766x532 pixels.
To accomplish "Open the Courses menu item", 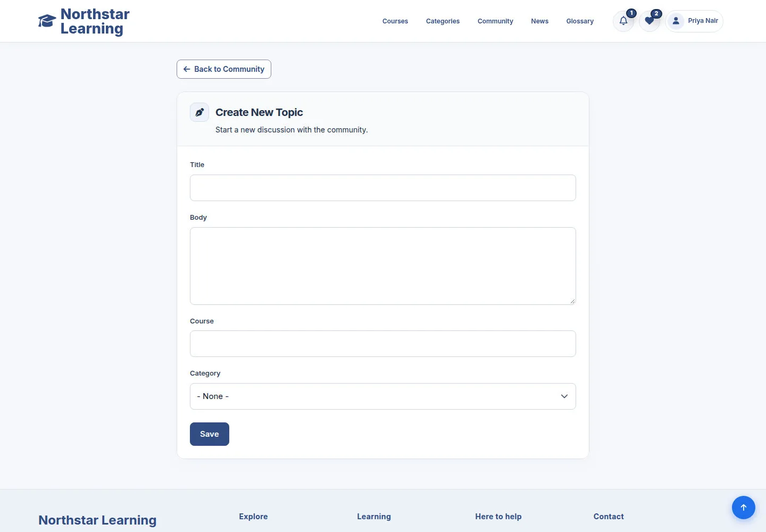I will coord(395,21).
